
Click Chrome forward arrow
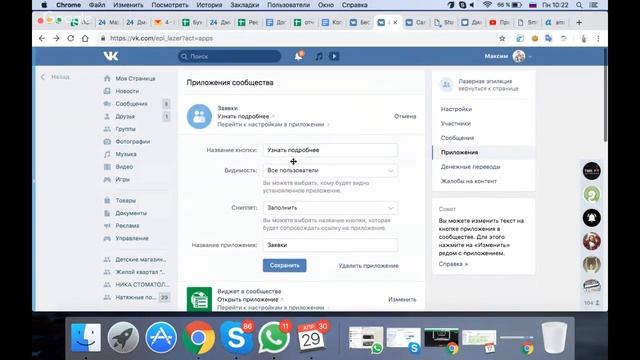(56, 38)
